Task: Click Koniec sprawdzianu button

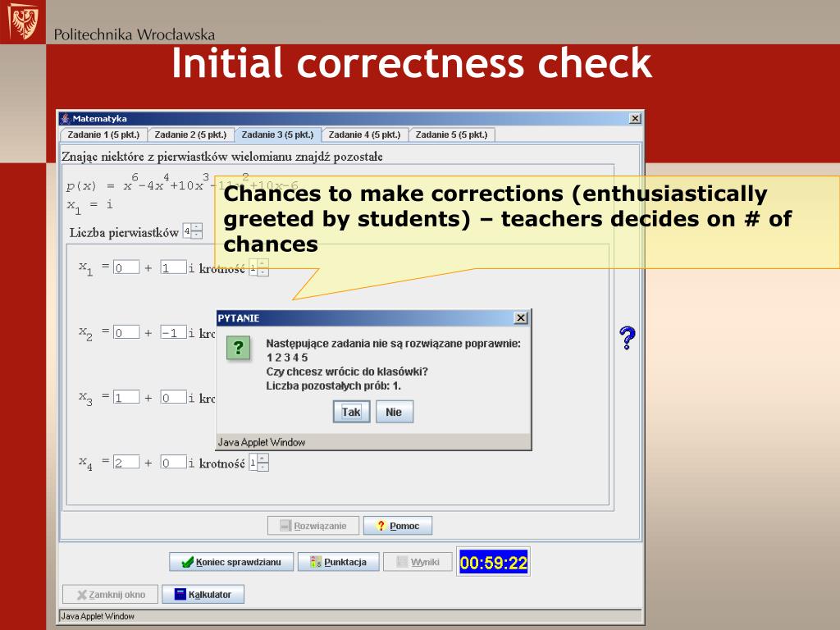Action: click(231, 562)
